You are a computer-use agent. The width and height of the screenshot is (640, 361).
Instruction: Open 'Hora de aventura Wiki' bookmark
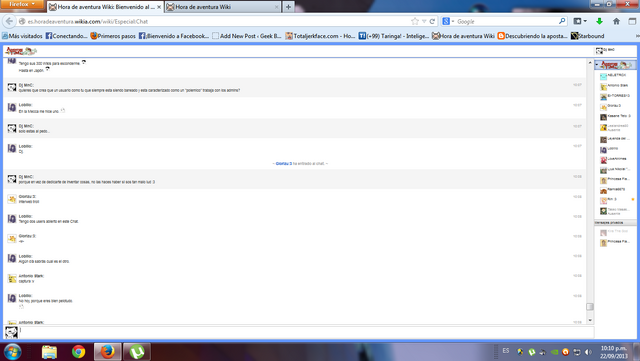[x=463, y=36]
